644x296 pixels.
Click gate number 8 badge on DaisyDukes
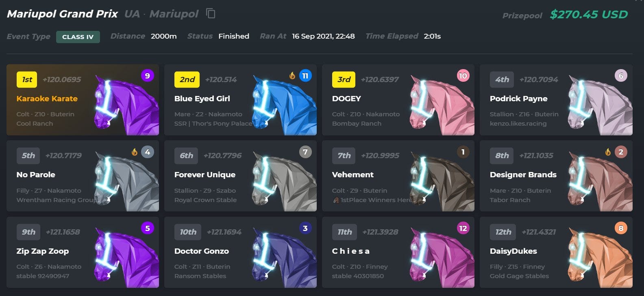(621, 228)
